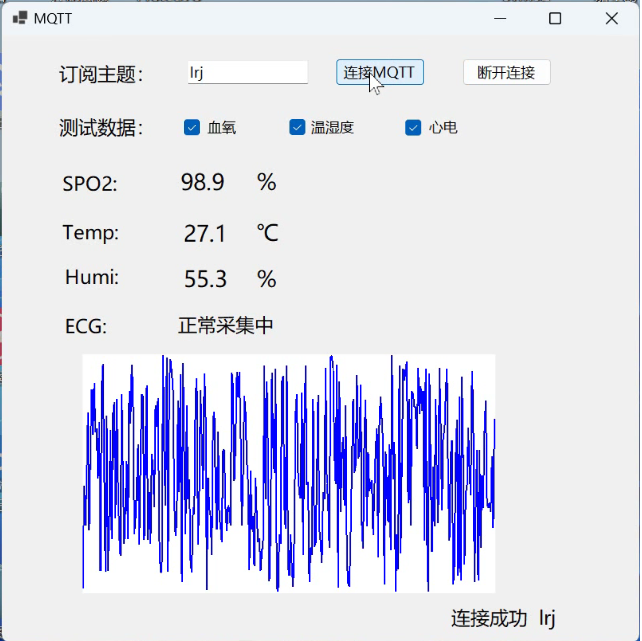Click the ECG status text 正常采集中

225,326
